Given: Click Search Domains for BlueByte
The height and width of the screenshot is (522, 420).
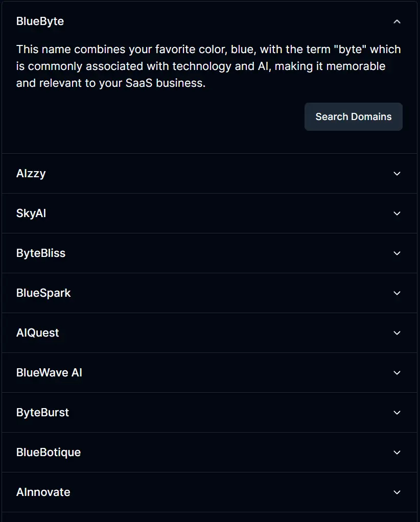Looking at the screenshot, I should click(x=353, y=116).
